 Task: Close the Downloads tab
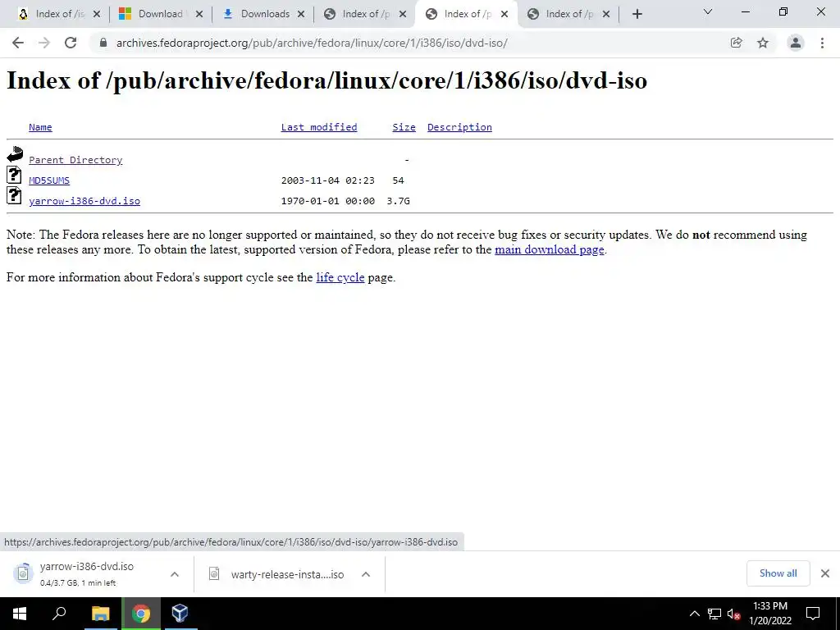[301, 15]
